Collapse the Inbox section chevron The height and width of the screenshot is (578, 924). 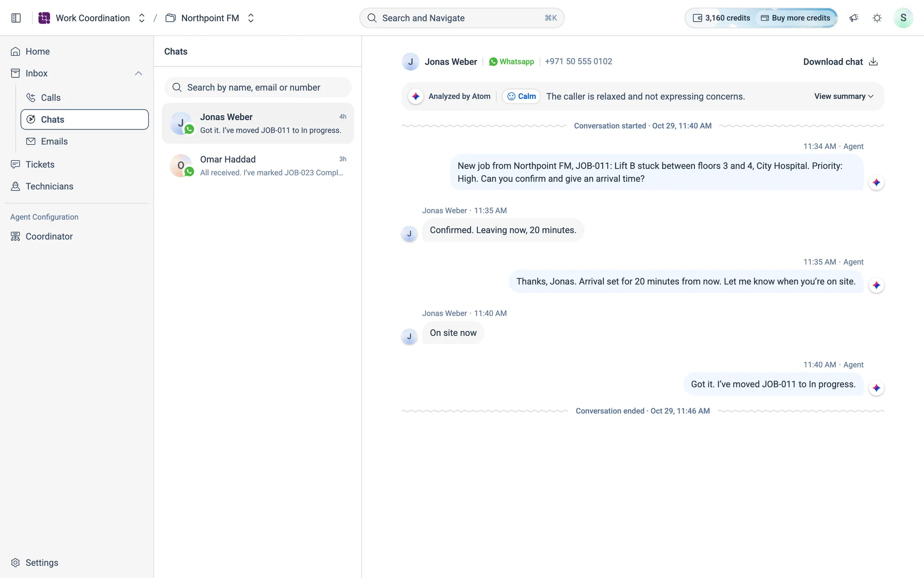(x=139, y=74)
